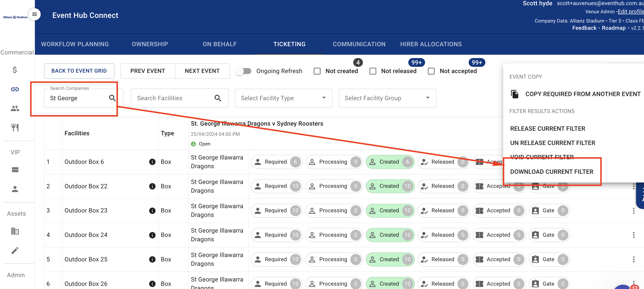Screen dimensions: 644x289
Task: Check the Not created checkbox
Action: pos(317,71)
